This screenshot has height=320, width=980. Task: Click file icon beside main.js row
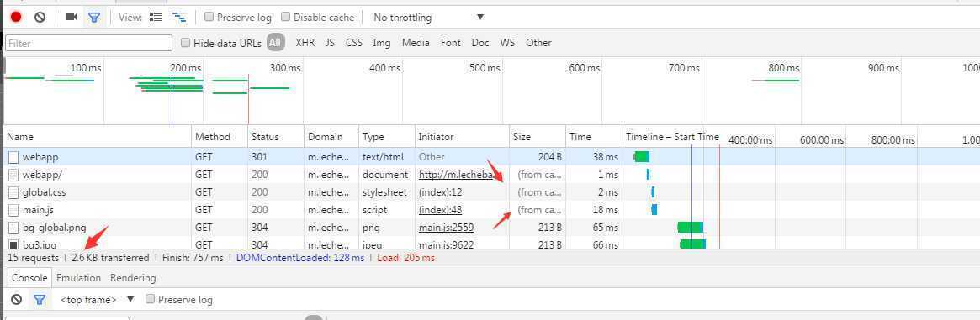point(13,210)
